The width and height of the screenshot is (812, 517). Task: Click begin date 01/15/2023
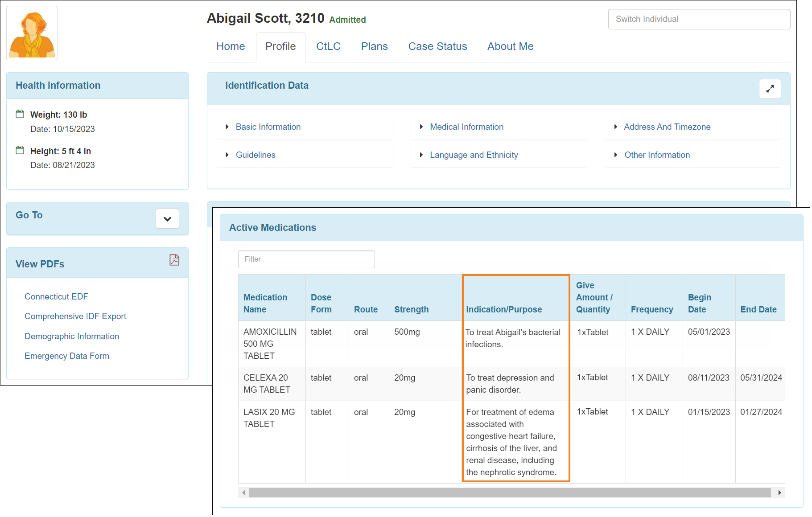709,412
